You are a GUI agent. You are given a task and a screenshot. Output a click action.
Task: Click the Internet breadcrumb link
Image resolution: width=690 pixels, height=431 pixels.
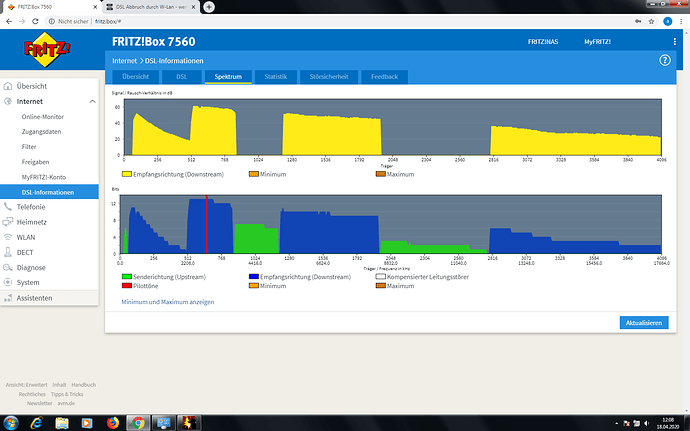(x=124, y=61)
